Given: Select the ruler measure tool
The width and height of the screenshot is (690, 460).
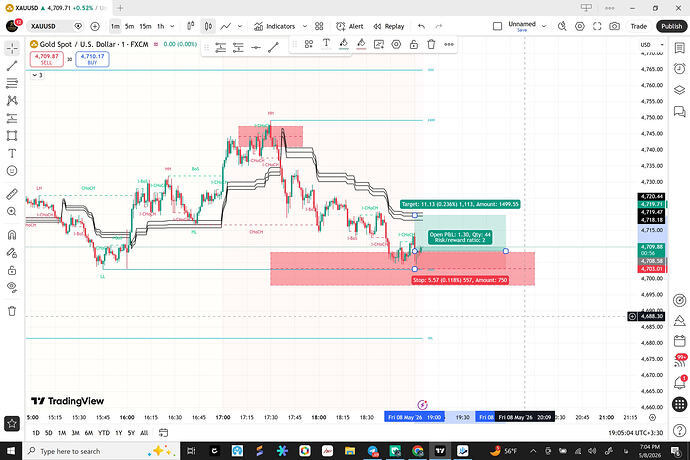Looking at the screenshot, I should tap(12, 194).
